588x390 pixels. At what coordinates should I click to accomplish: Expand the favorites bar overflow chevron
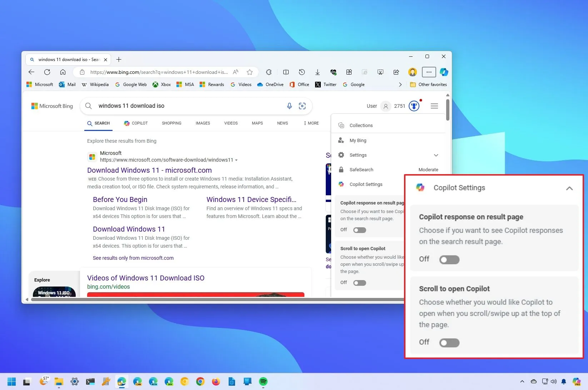[400, 85]
